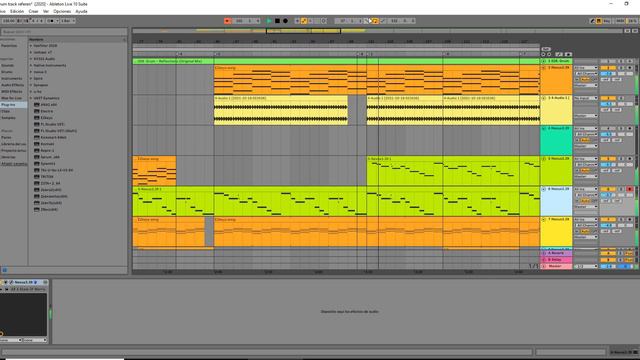Toggle the Computer MIDI Keyboard icon
This screenshot has width=640, height=360.
[599, 20]
